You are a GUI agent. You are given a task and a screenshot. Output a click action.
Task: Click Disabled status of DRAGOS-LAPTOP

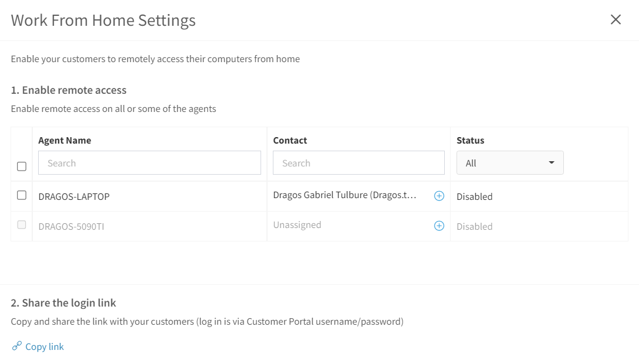pos(474,197)
